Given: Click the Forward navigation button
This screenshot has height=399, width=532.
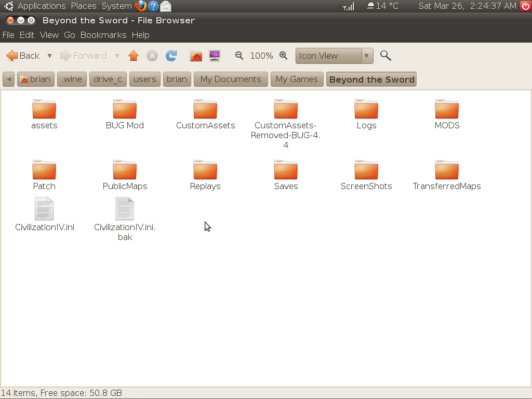Looking at the screenshot, I should coord(84,56).
